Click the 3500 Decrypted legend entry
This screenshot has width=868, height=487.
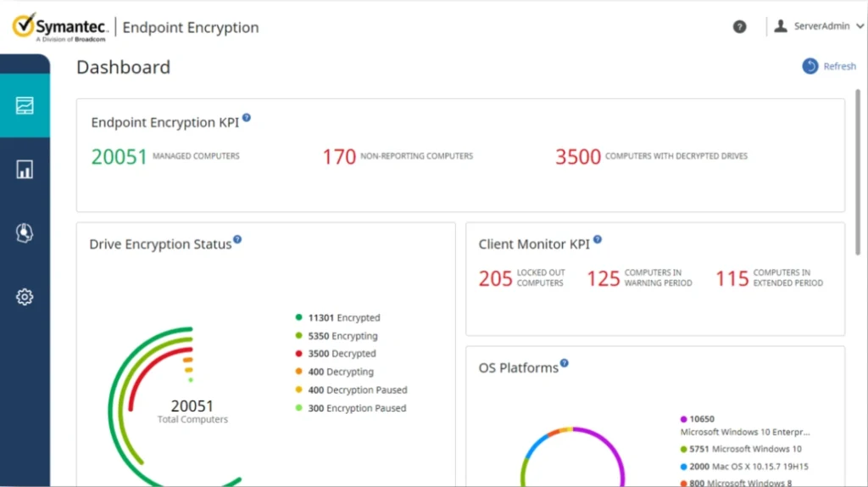(336, 354)
